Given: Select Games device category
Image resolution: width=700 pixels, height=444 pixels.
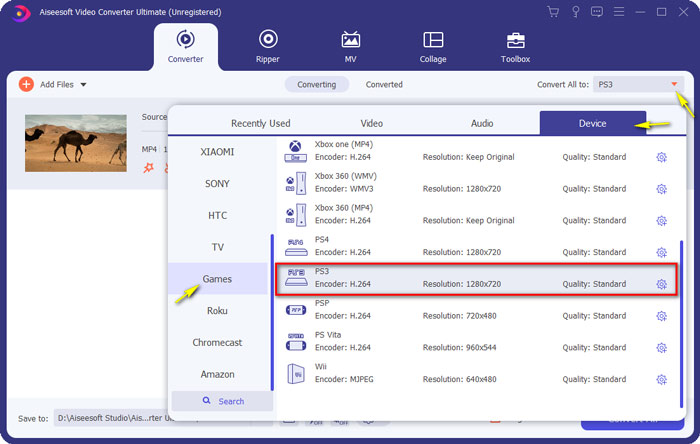Looking at the screenshot, I should click(217, 279).
